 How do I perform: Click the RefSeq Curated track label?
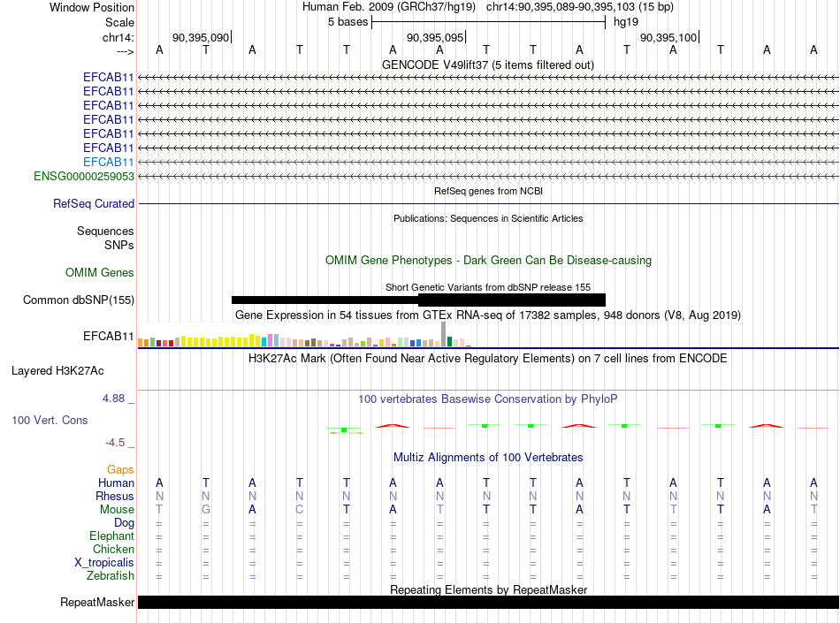(93, 204)
